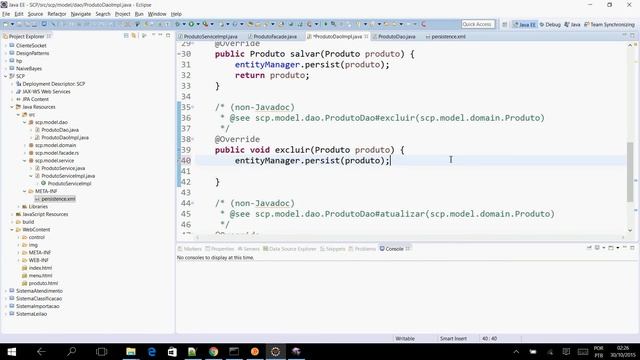
Task: Open the External Tools dropdown arrow
Action: [x=212, y=24]
